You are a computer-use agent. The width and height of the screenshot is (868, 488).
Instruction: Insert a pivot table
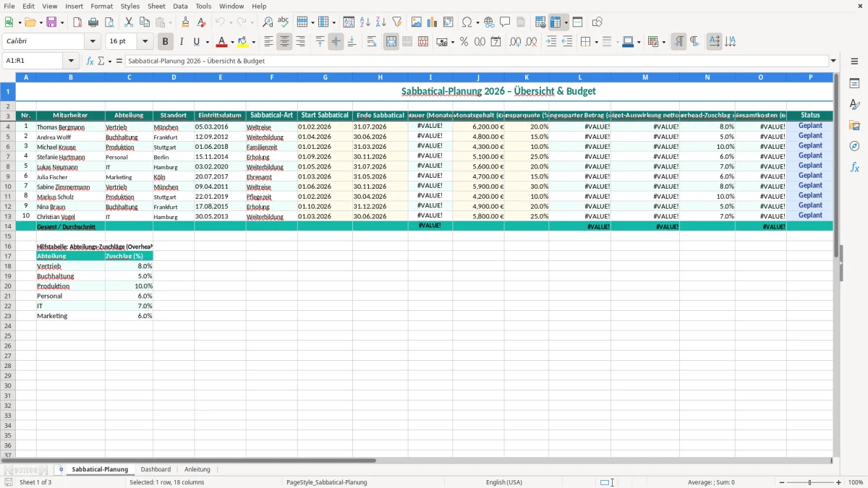click(448, 22)
